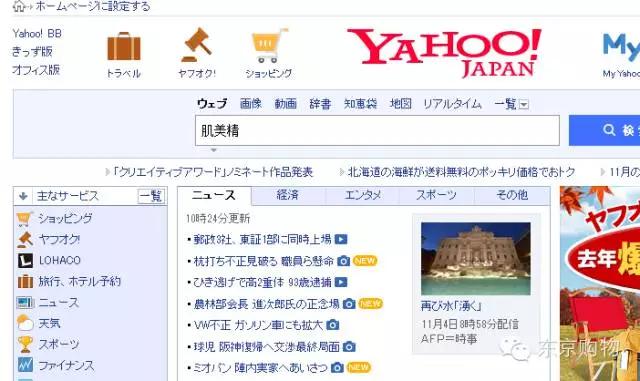Click the ヤフオク autumn banner advertisement
Screen dimensions: 640x381
600,284
